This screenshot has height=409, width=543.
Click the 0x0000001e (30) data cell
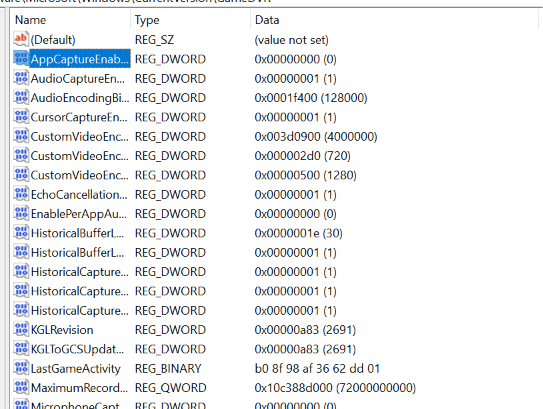point(299,234)
